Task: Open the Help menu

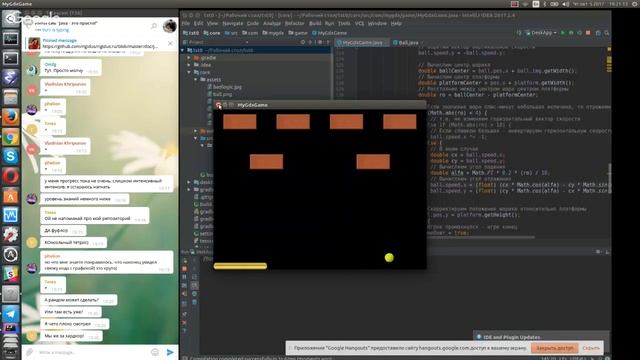Action: 396,23
